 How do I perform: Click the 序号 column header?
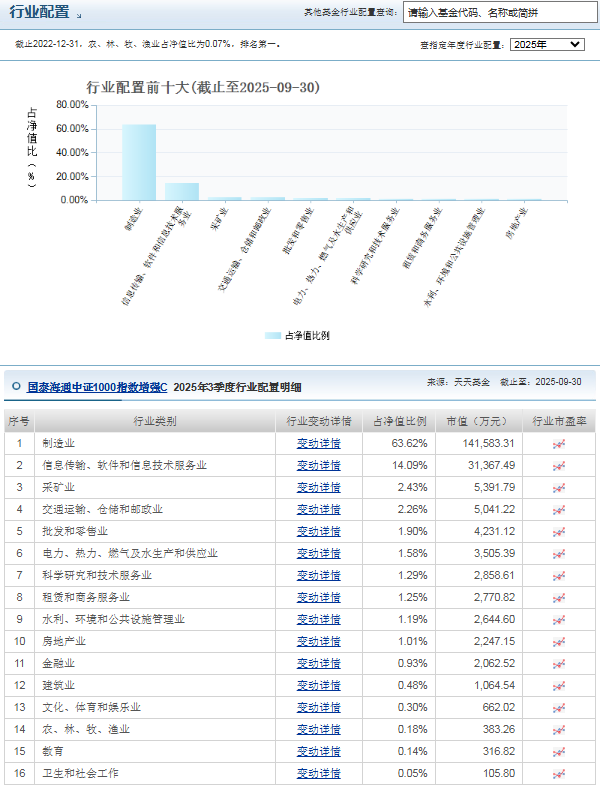19,421
